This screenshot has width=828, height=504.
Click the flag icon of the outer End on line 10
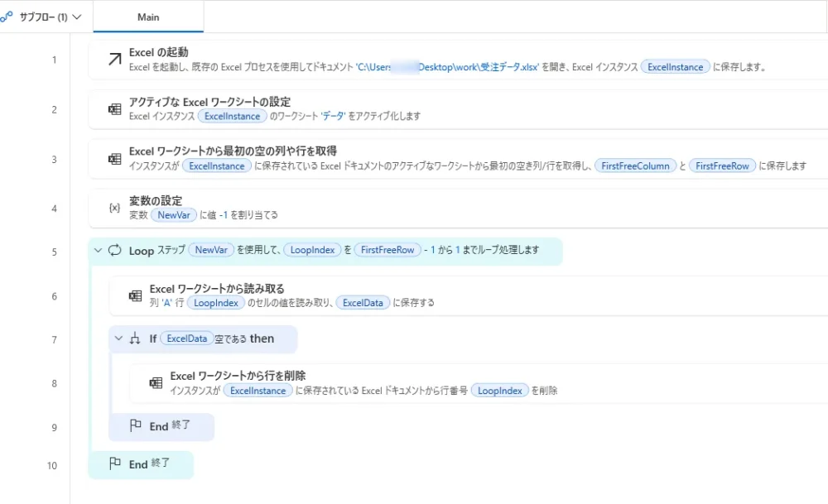[115, 464]
